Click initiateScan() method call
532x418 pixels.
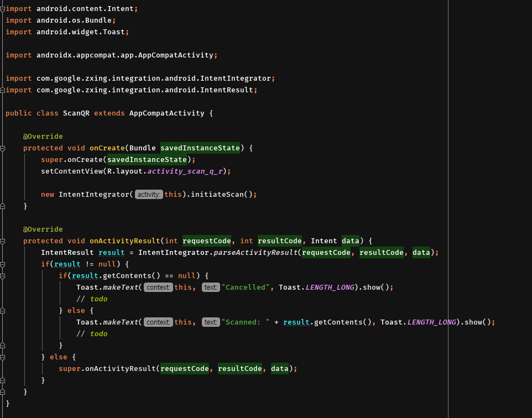222,195
